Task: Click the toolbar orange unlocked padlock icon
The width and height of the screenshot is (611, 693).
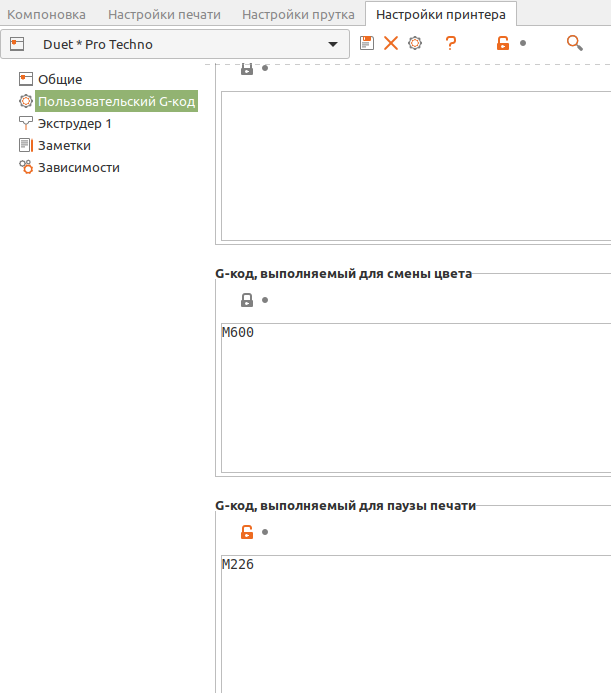Action: pyautogui.click(x=503, y=43)
